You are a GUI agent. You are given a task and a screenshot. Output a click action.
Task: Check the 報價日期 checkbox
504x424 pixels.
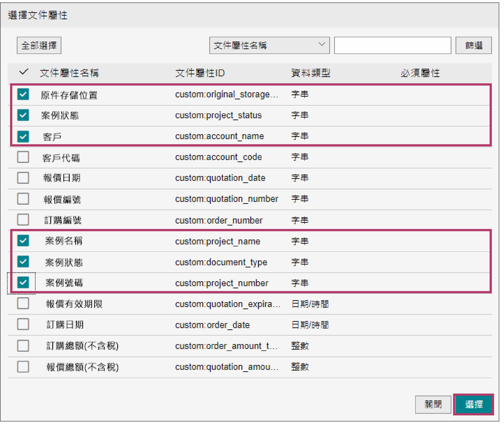coord(23,178)
